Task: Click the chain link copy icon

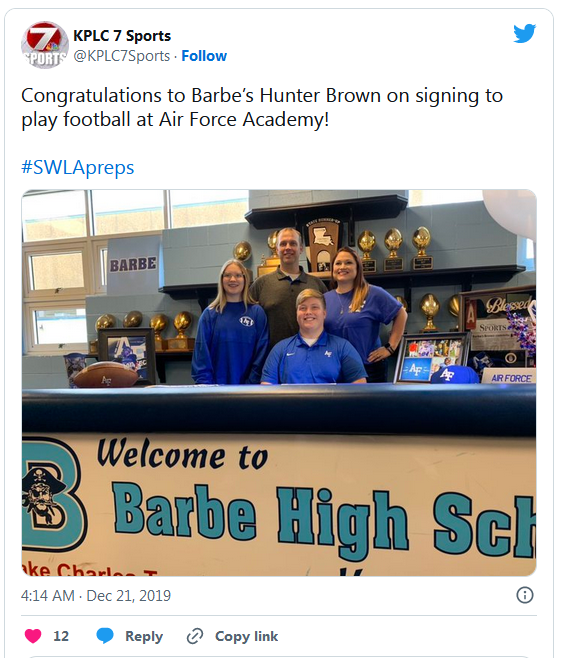Action: pos(195,636)
